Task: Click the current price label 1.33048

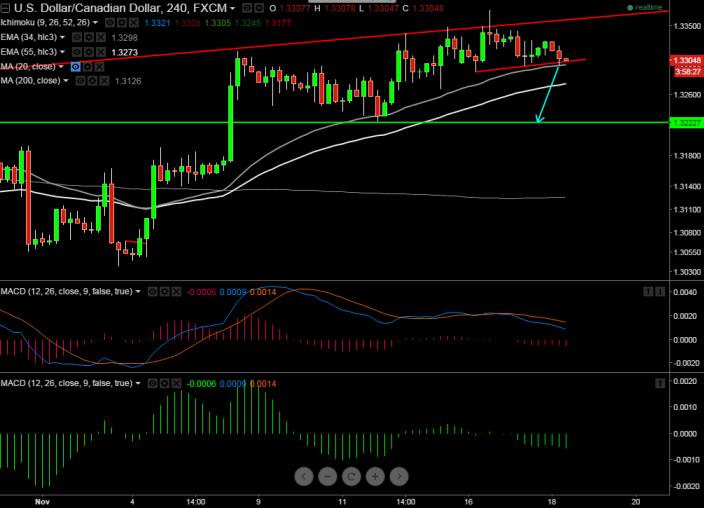Action: click(x=686, y=61)
